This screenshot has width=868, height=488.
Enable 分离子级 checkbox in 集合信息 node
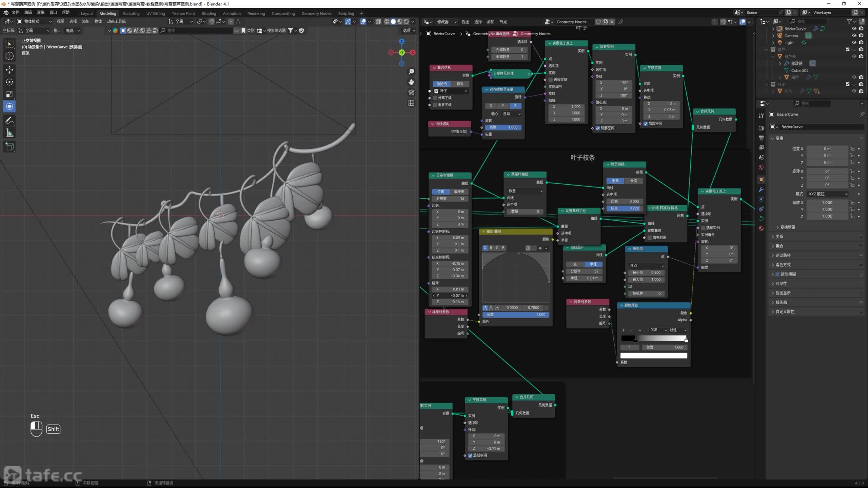(435, 98)
